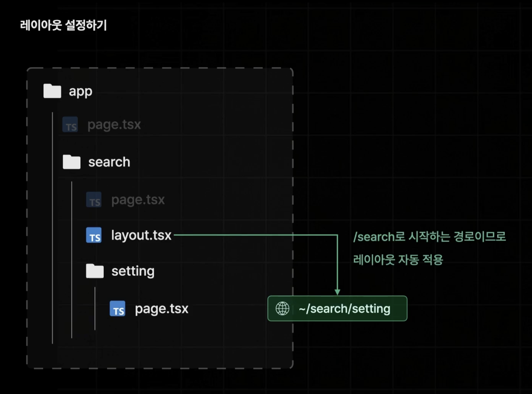Screen dimensions: 532x394
Task: Click the ~/search/setting URL text
Action: [344, 309]
